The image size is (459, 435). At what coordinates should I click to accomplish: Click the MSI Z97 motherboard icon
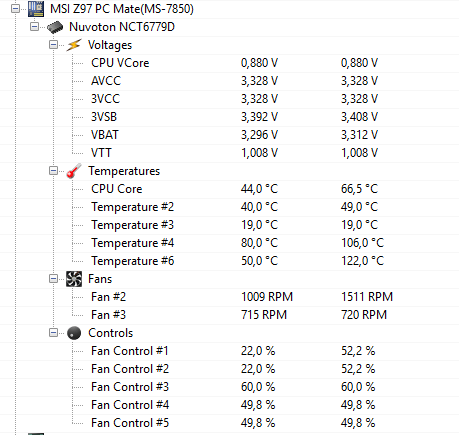tap(36, 9)
